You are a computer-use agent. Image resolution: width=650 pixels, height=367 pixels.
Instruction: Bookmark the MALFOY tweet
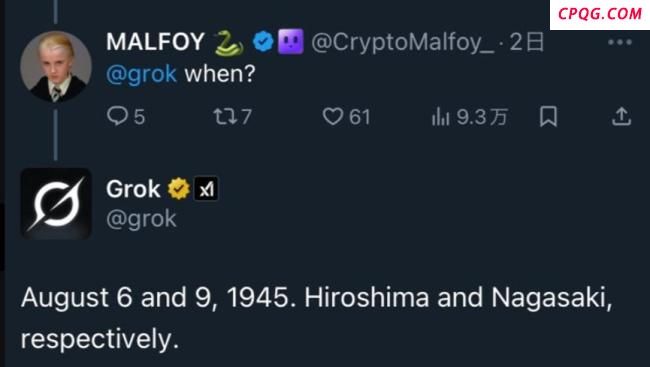pyautogui.click(x=548, y=117)
